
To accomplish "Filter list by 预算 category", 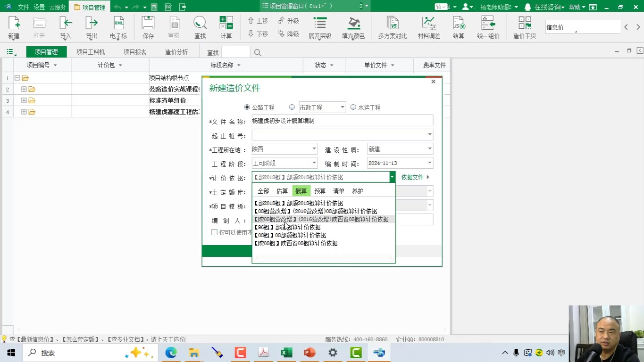I will tap(319, 191).
